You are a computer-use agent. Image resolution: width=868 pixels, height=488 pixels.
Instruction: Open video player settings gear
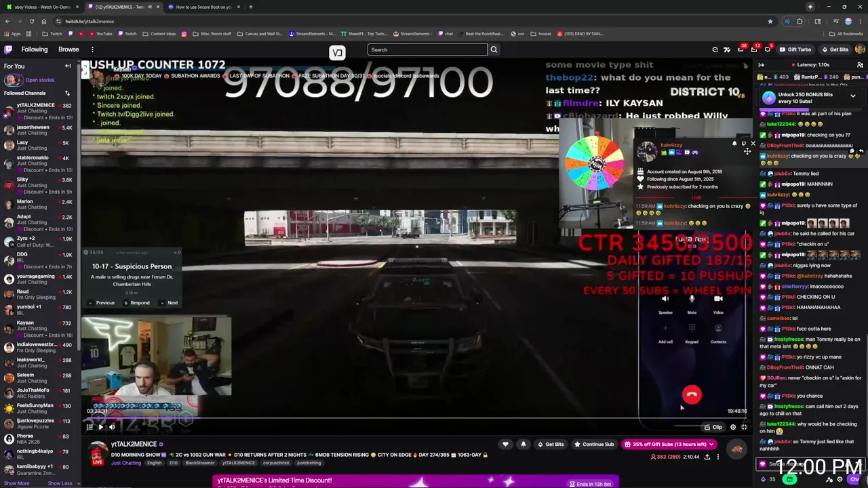click(733, 428)
